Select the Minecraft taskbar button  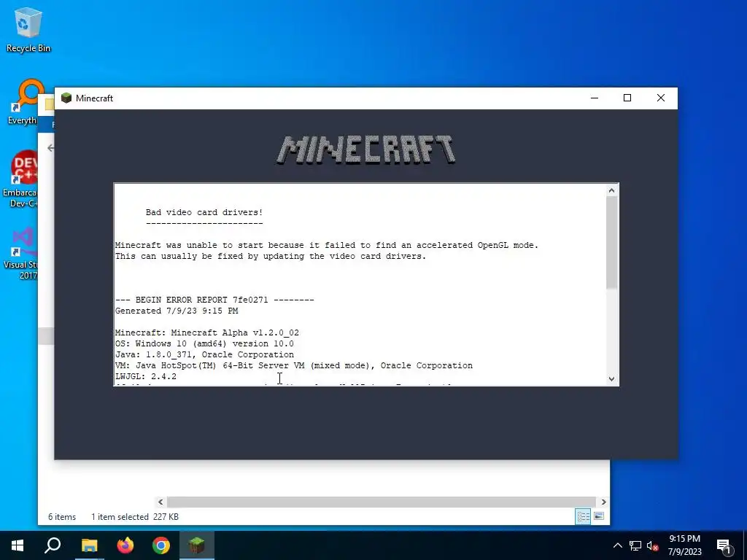click(x=197, y=545)
